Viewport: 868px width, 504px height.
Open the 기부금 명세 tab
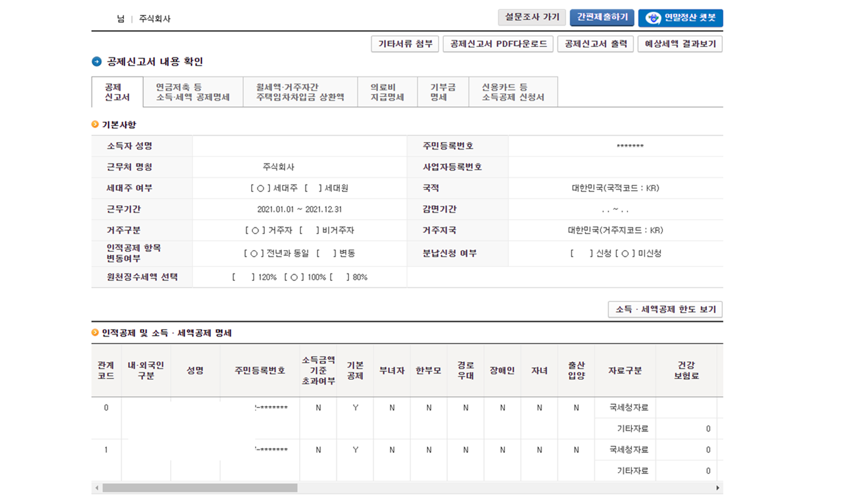click(x=442, y=92)
